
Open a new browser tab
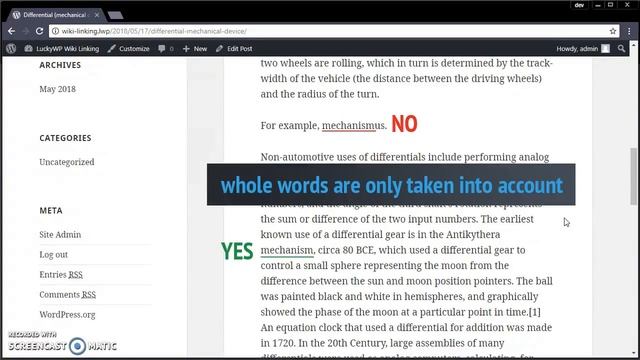click(x=116, y=16)
